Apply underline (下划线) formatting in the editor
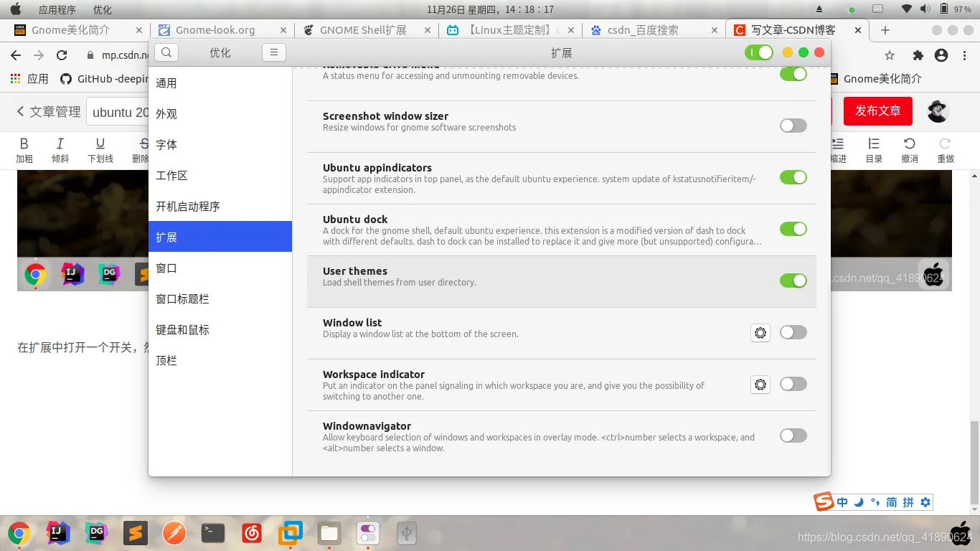The image size is (980, 551). [x=100, y=151]
